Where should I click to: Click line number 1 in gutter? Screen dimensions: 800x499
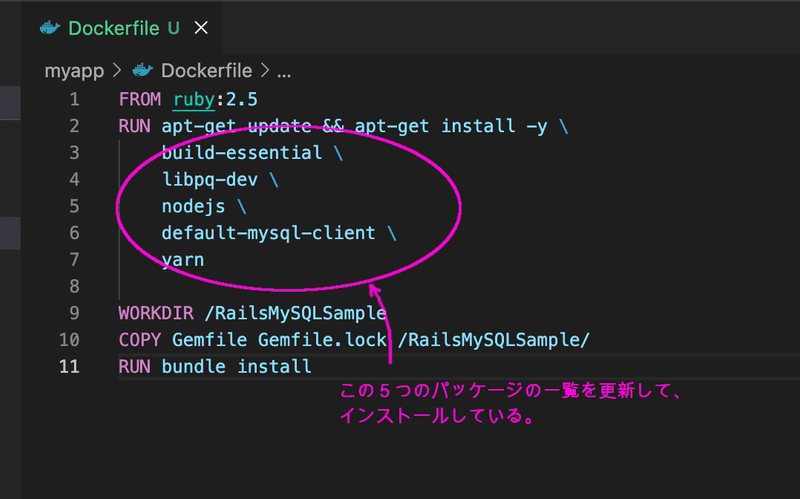click(x=74, y=99)
